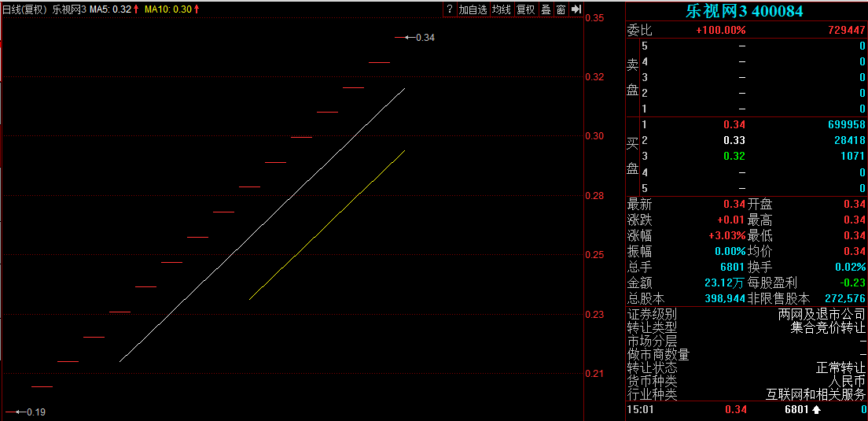
Task: Click the right-arrow collapse panel icon
Action: click(x=576, y=9)
